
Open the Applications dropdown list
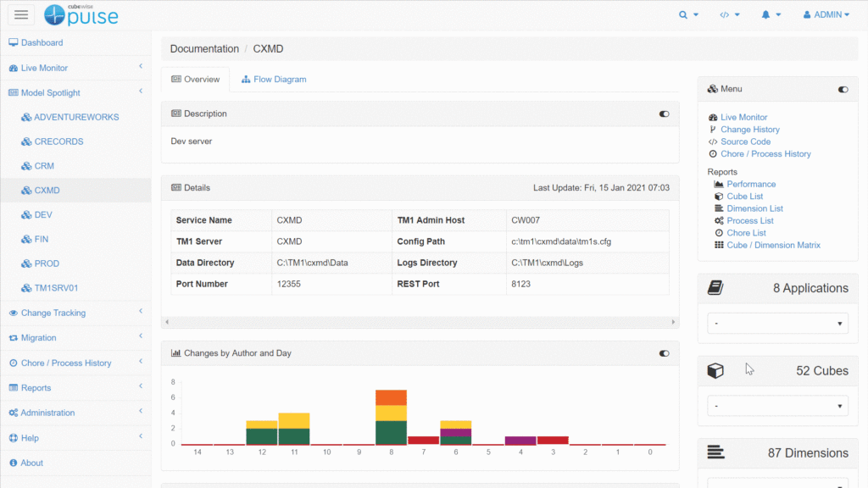[777, 324]
